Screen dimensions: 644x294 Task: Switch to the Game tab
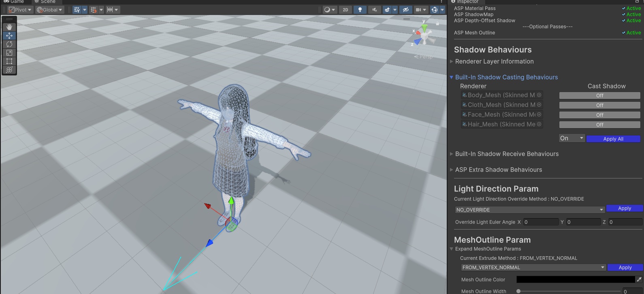coord(14,2)
